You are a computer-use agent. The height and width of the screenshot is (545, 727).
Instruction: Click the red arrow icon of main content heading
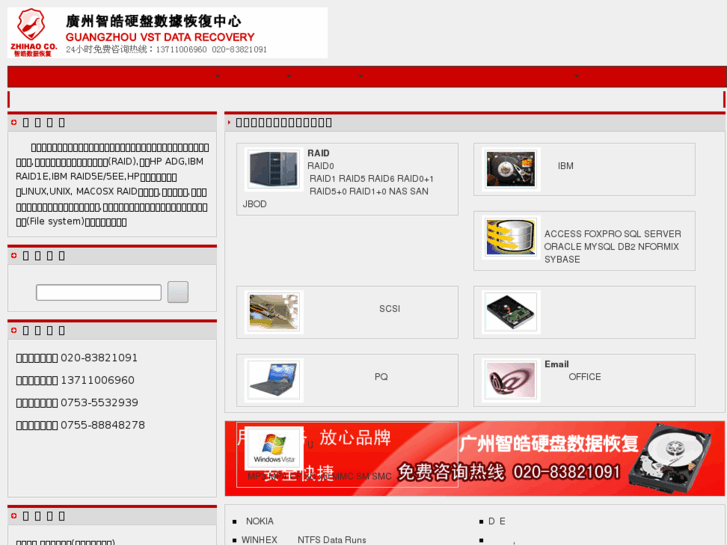click(x=229, y=122)
